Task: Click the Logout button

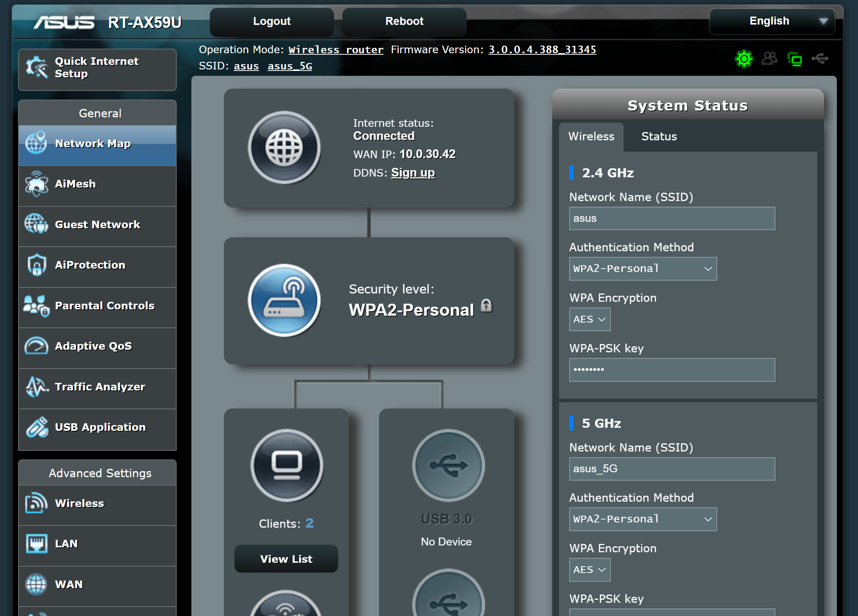Action: point(272,22)
